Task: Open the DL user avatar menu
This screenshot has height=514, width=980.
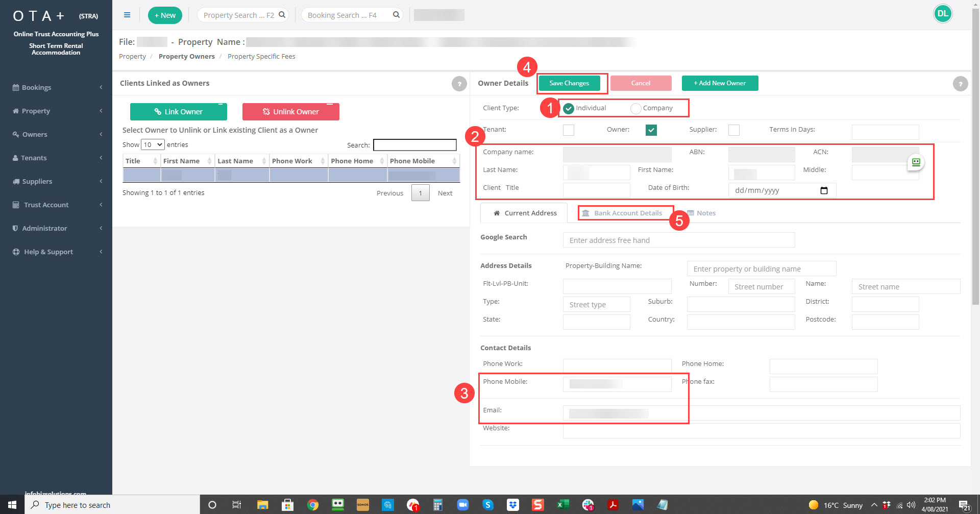Action: pyautogui.click(x=943, y=14)
